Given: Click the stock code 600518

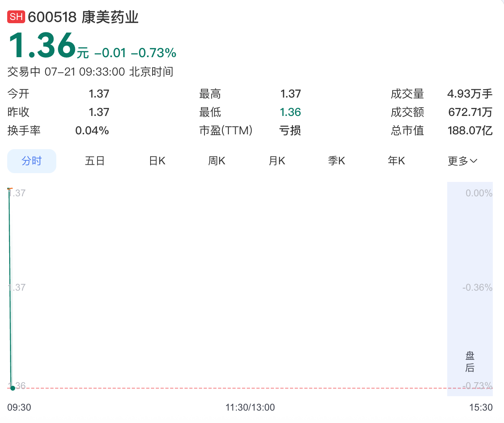Looking at the screenshot, I should pyautogui.click(x=52, y=17).
